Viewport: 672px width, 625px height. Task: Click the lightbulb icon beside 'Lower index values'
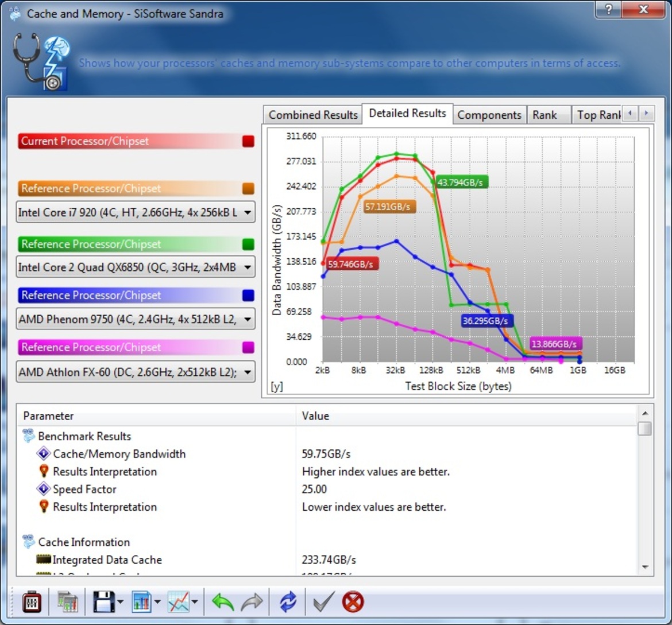click(43, 506)
